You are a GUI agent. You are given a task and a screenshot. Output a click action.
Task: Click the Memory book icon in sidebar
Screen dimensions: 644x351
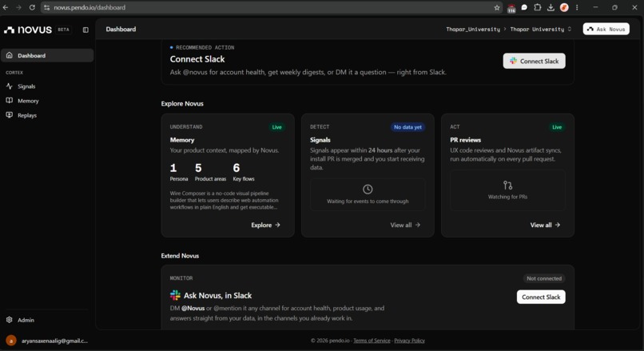[x=10, y=101]
